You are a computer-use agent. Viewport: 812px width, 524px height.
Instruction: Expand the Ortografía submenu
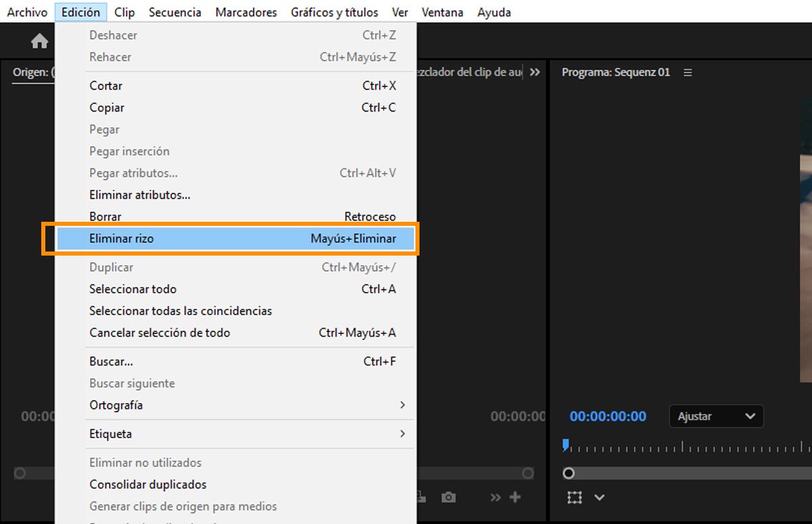(x=235, y=405)
